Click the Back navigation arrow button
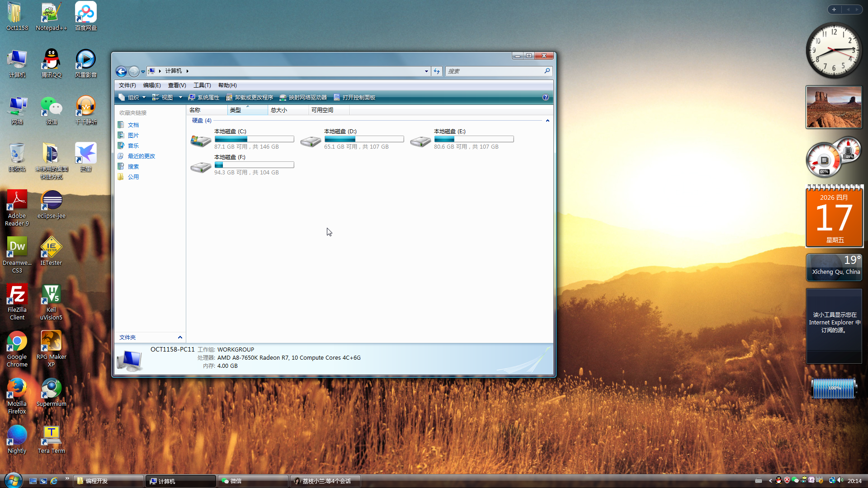The image size is (868, 488). click(x=121, y=71)
